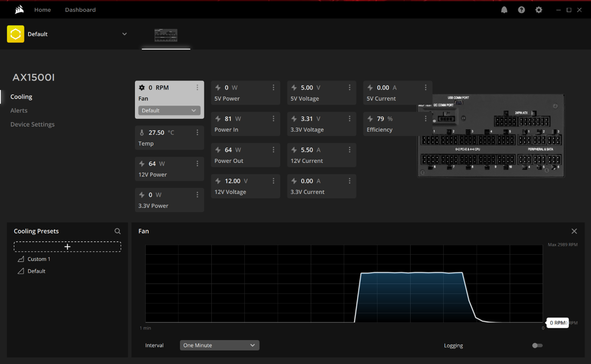Select the AX1500i device thumbnail tab
This screenshot has width=591, height=364.
click(x=166, y=35)
